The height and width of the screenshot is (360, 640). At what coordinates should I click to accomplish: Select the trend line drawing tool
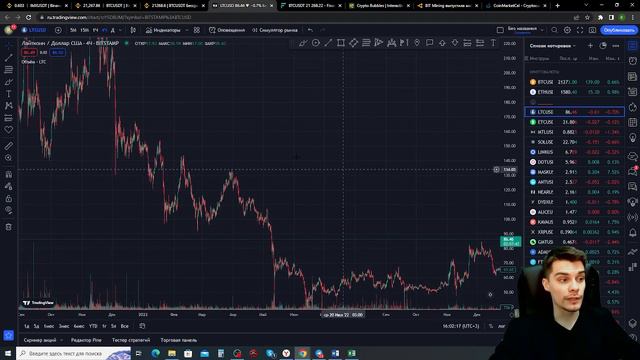click(9, 58)
